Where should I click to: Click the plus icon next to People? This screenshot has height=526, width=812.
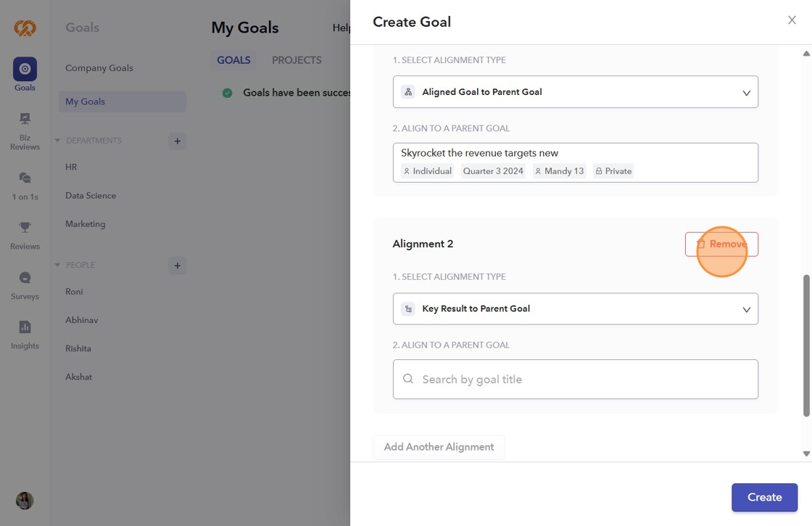tap(177, 266)
